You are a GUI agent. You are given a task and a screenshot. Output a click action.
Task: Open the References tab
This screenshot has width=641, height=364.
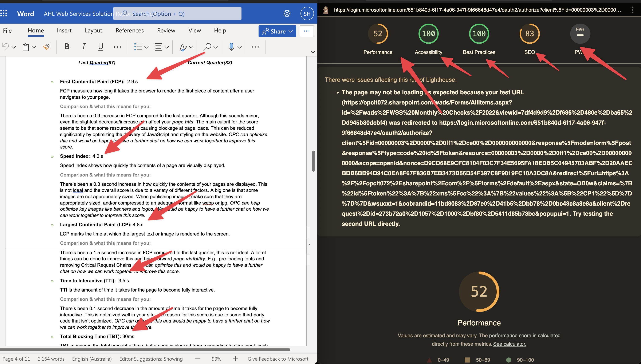tap(130, 31)
